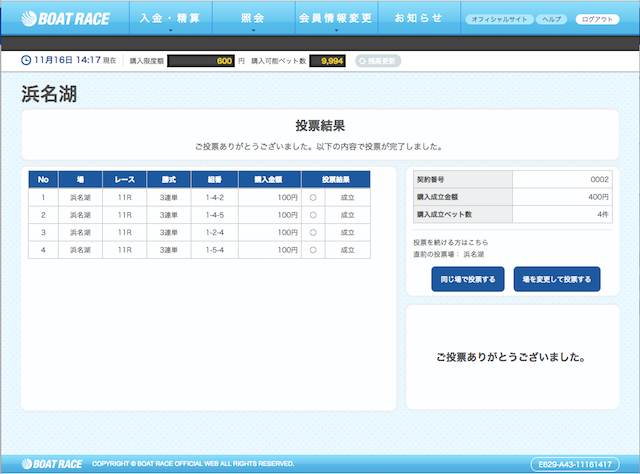The image size is (640, 474).
Task: Expand the arrow under 照会
Action: click(253, 30)
